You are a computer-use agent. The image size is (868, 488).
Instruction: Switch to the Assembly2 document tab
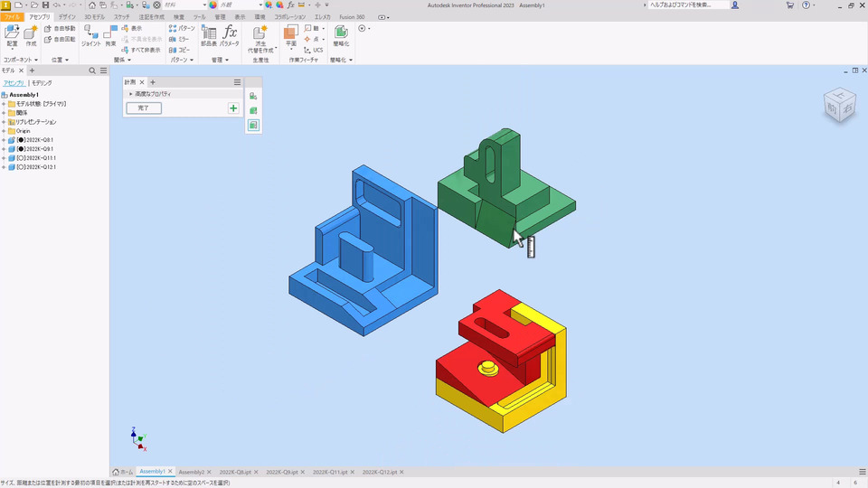(x=192, y=472)
